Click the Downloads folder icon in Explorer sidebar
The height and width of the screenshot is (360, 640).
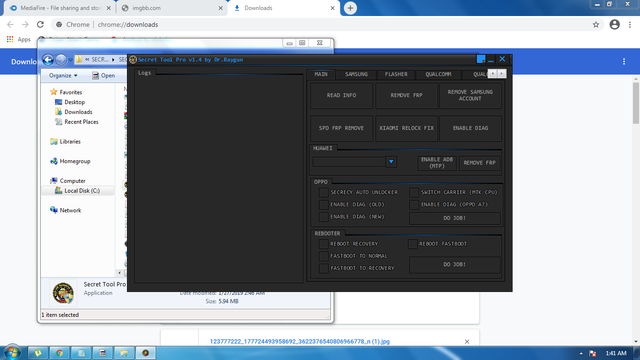click(58, 112)
